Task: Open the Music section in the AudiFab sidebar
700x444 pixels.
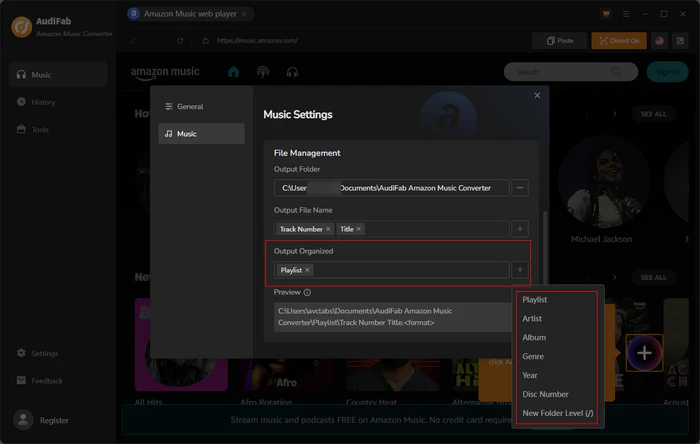Action: (58, 75)
